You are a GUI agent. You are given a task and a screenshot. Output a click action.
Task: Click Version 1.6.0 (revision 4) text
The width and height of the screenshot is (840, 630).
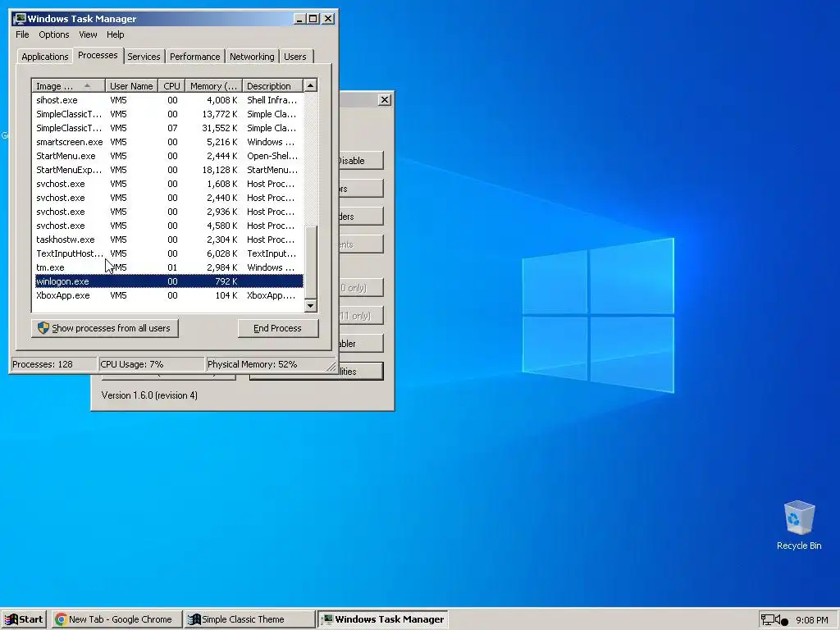[149, 395]
